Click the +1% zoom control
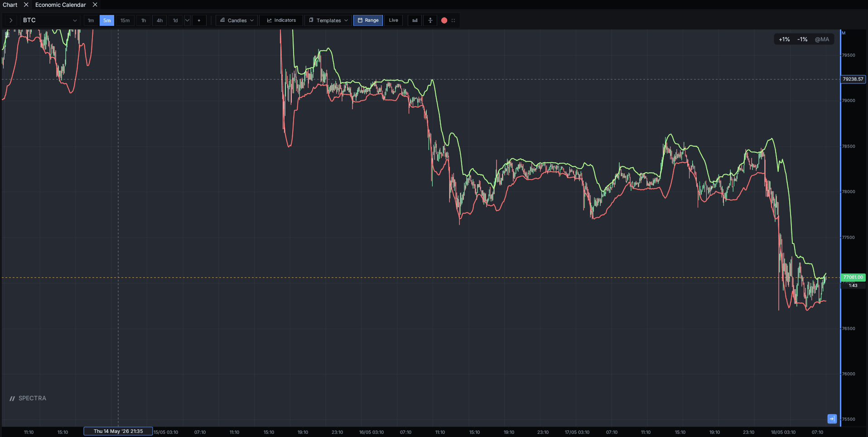The height and width of the screenshot is (437, 868). (x=784, y=39)
